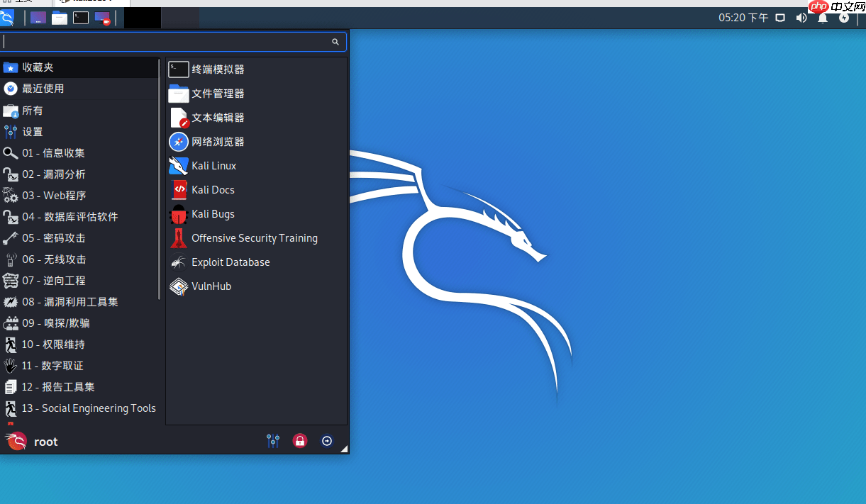
Task: Select 11 - 数字取证 category
Action: (79, 366)
